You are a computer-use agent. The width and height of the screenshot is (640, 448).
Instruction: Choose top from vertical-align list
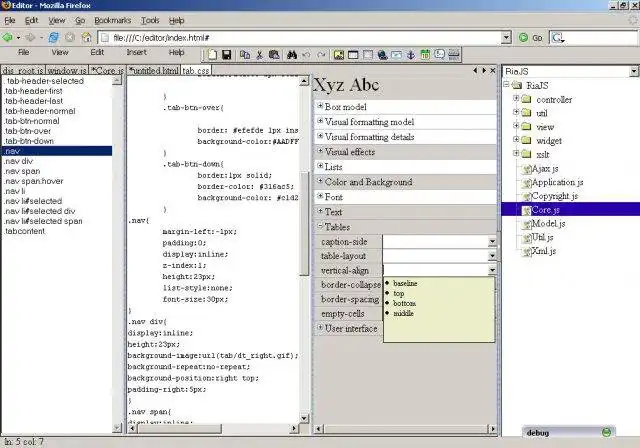398,293
